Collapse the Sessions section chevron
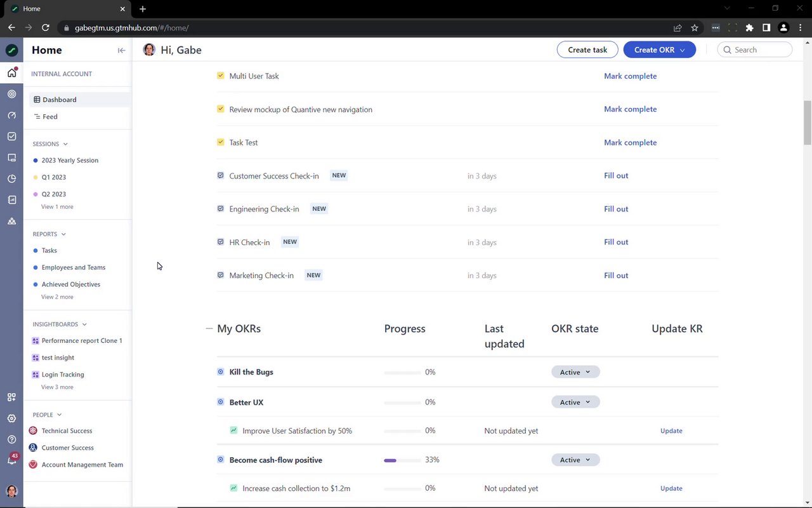Viewport: 812px width, 508px height. [x=65, y=144]
